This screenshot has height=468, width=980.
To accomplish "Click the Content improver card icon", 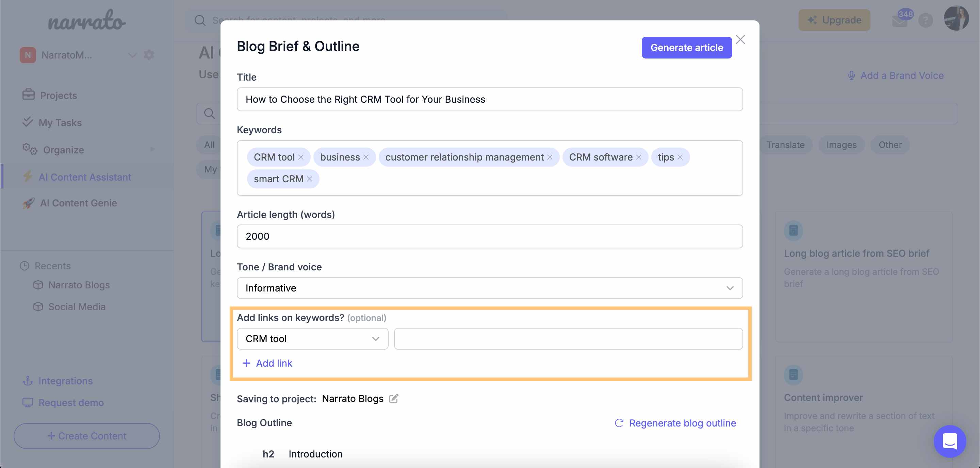I will pyautogui.click(x=793, y=375).
